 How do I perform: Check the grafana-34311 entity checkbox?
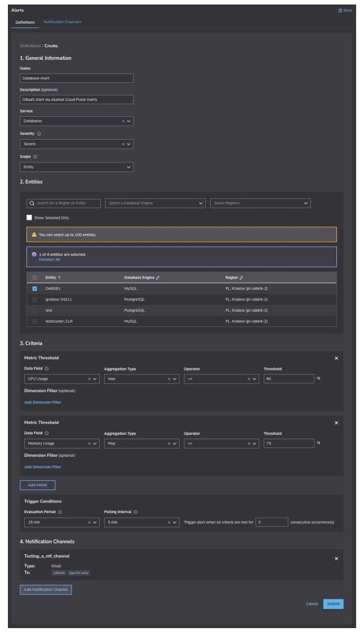(x=34, y=299)
